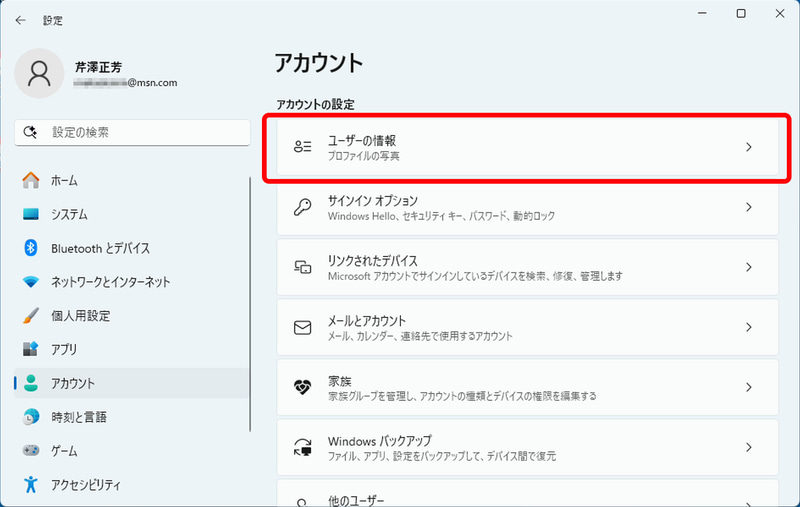This screenshot has height=507, width=800.
Task: Maximize the 設定 window
Action: (x=741, y=14)
